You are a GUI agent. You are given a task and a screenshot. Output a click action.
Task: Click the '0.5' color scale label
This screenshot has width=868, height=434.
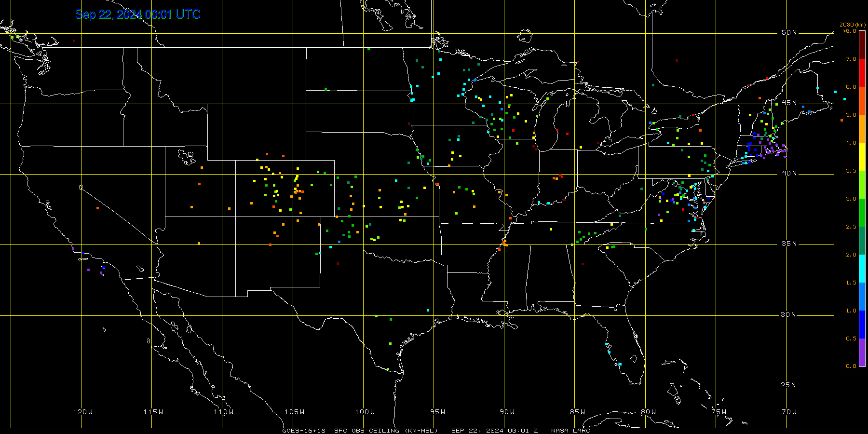tap(851, 339)
